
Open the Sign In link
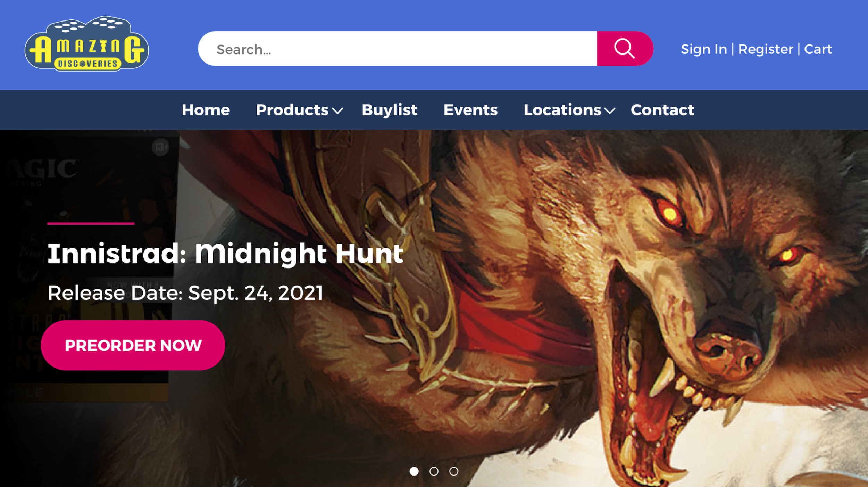coord(704,49)
